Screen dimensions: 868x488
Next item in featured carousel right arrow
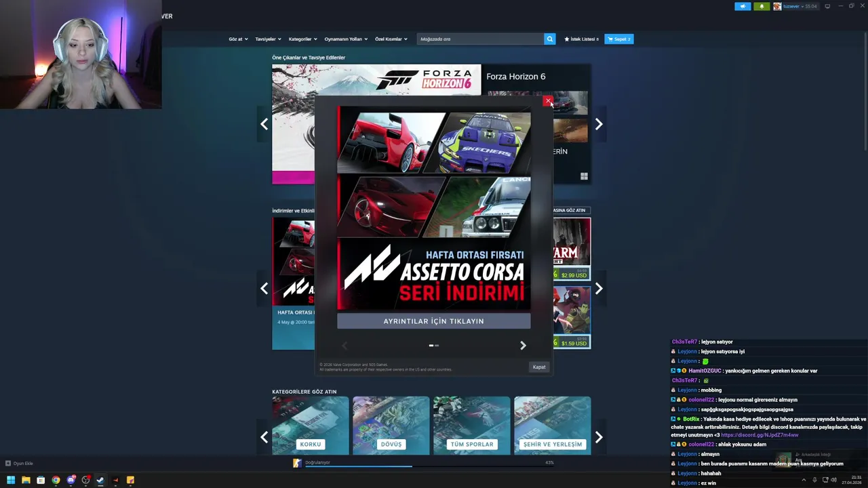[x=599, y=124]
